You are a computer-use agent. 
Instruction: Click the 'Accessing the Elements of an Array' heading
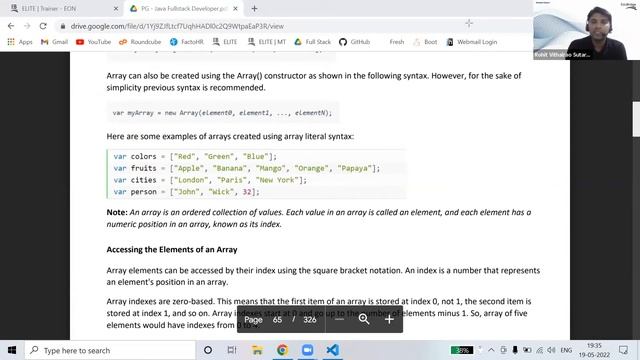[172, 249]
